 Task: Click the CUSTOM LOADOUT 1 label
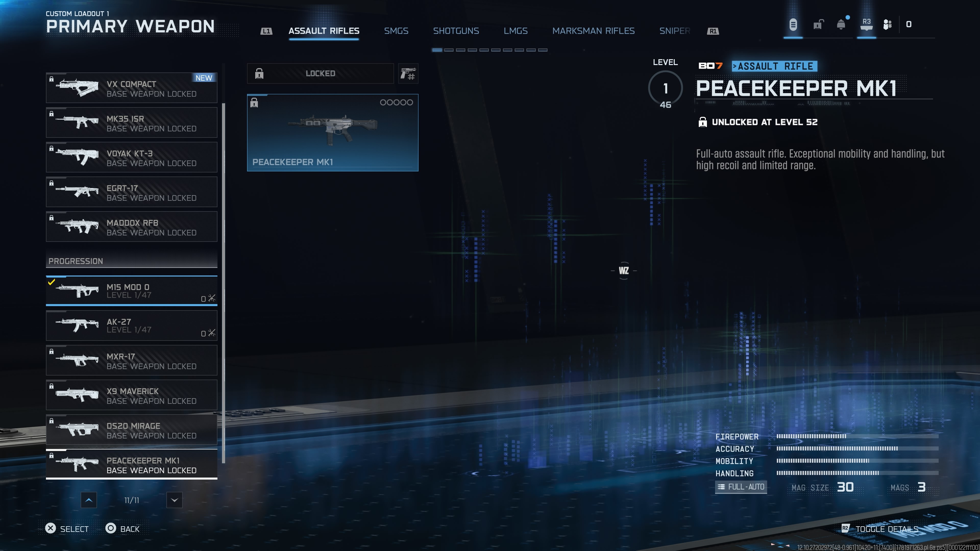click(77, 14)
